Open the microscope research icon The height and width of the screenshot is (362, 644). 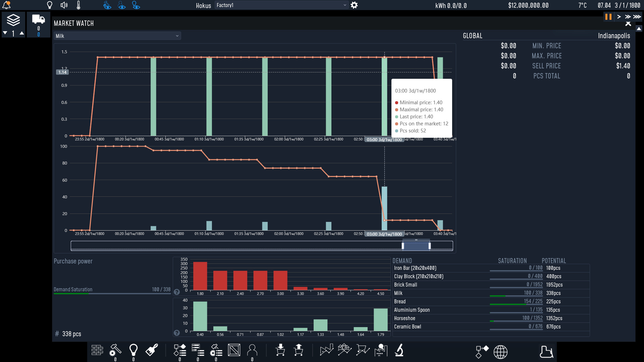(399, 350)
